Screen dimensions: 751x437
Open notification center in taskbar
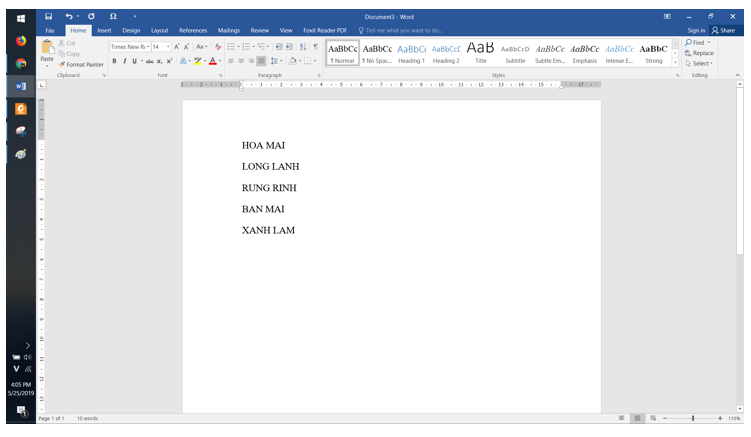click(x=21, y=411)
